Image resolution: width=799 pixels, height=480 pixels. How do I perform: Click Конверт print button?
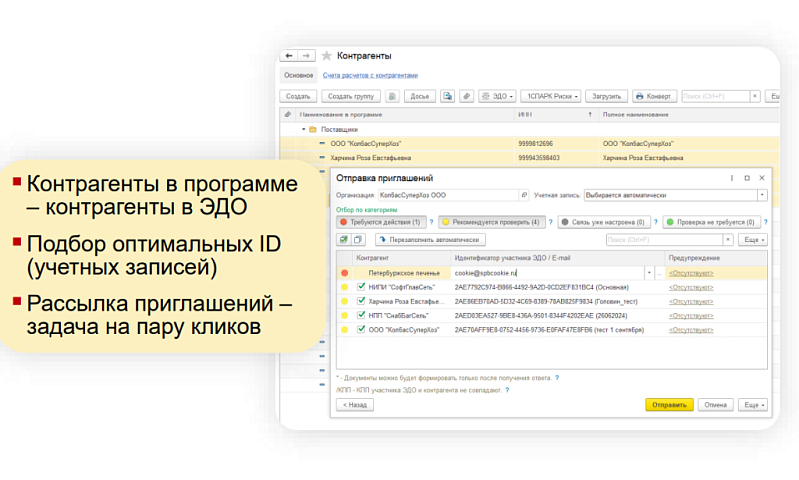point(655,96)
